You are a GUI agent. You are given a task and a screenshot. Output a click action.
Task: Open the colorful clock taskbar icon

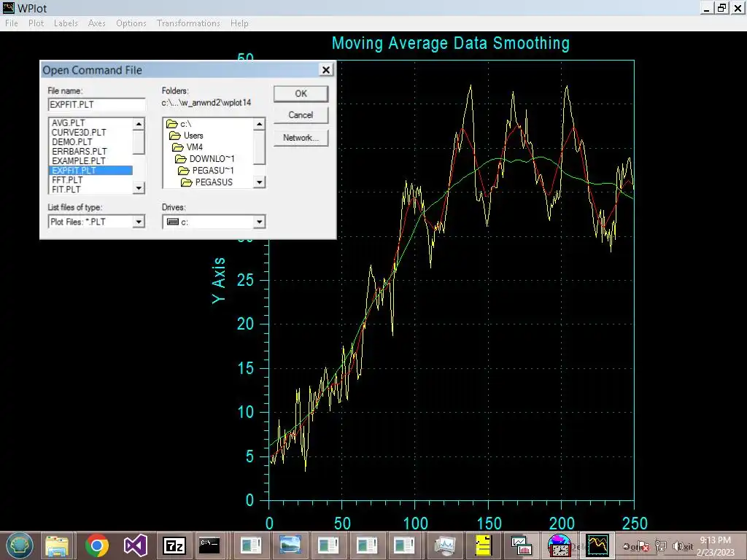[x=560, y=545]
